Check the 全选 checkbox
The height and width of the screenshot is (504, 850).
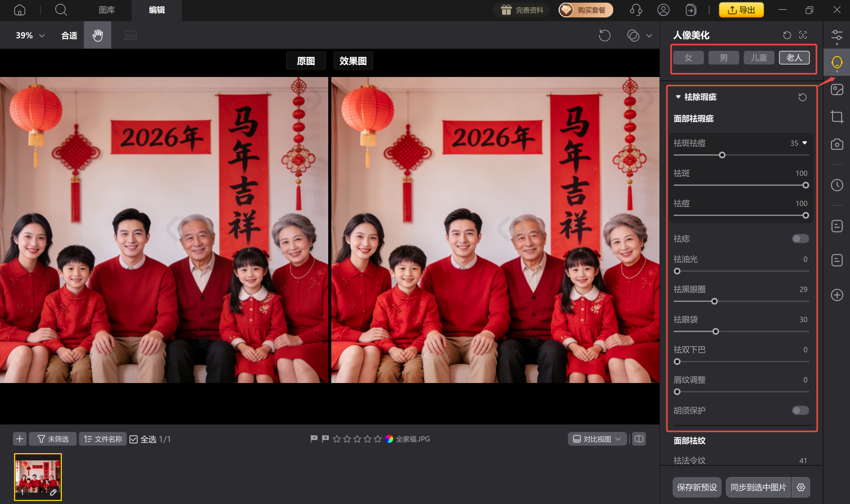click(134, 439)
